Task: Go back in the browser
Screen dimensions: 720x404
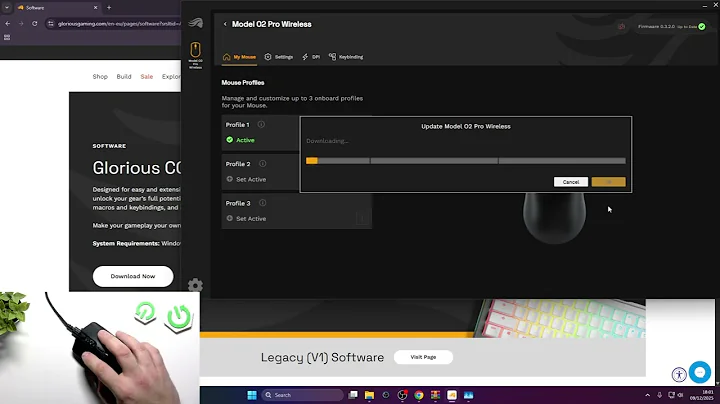Action: tap(8, 23)
